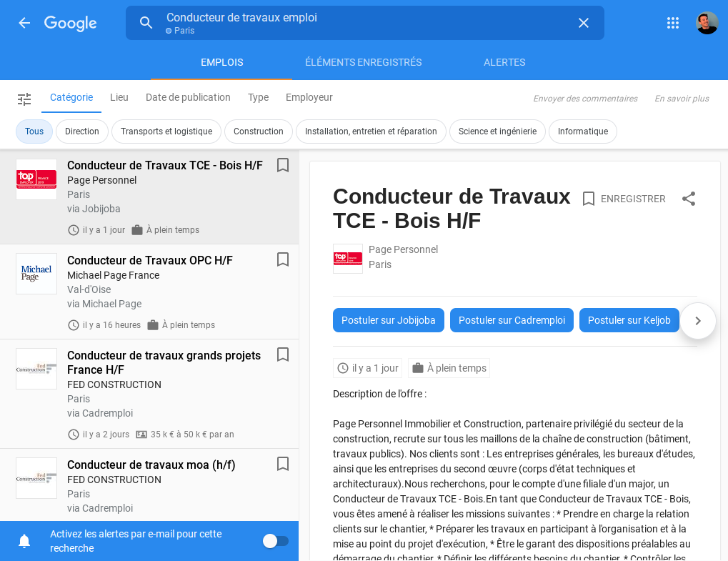This screenshot has width=728, height=561.
Task: Open Conducteur de travaux grands projets France
Action: 164,363
